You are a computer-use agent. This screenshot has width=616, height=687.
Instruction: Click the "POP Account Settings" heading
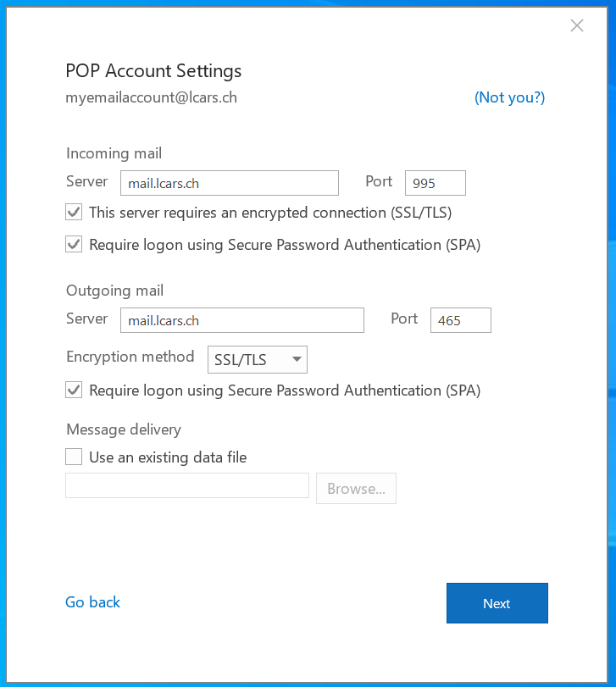153,71
